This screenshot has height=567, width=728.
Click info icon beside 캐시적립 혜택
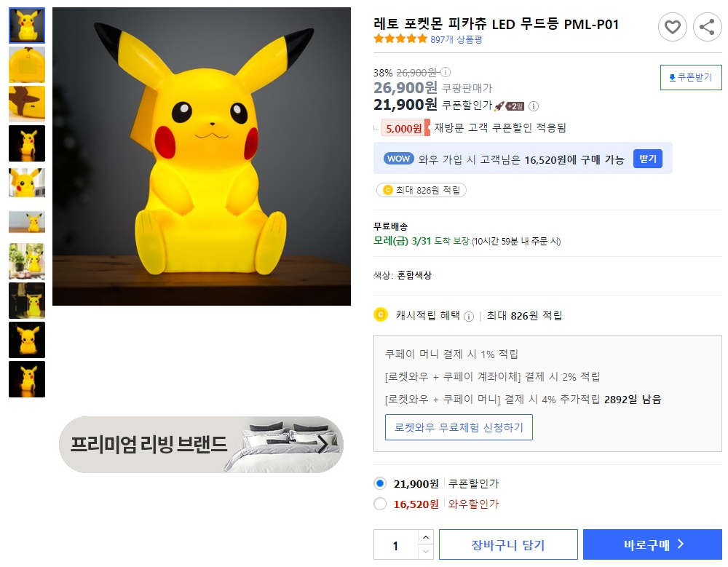(471, 317)
